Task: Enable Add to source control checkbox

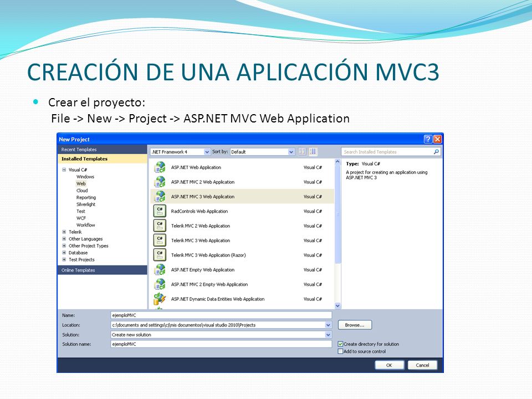Action: (x=340, y=351)
